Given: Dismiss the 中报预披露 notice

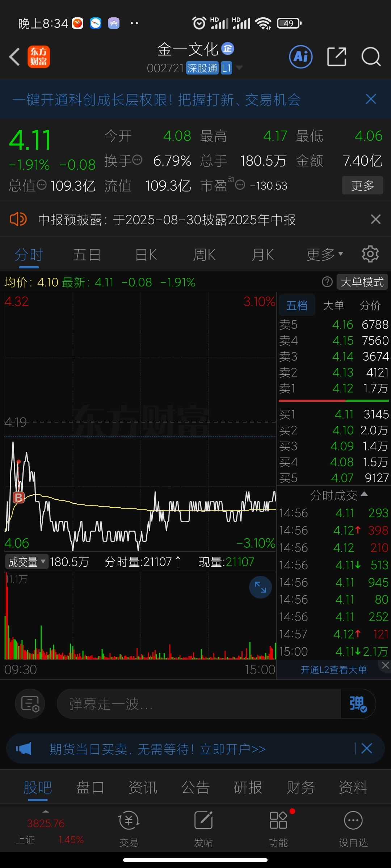Looking at the screenshot, I should point(376,219).
